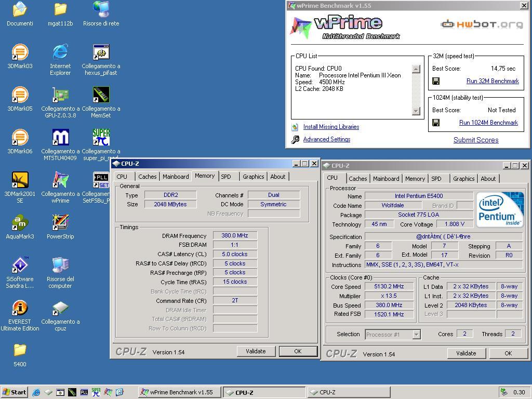The height and width of the screenshot is (399, 532).
Task: Switch to wPrime Benchmark taskbar button
Action: point(179,392)
